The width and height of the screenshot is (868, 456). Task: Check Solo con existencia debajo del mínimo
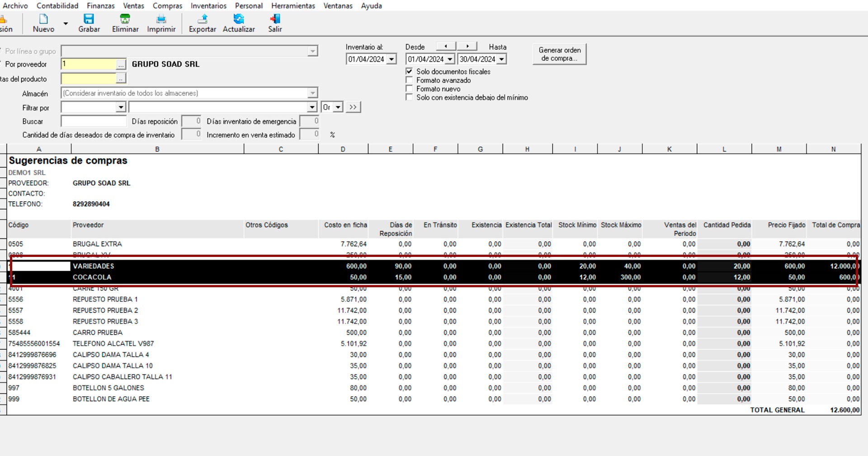409,97
